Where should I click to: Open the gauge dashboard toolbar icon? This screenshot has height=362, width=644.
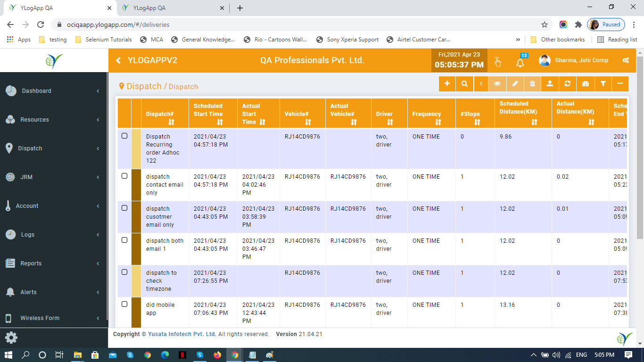586,84
